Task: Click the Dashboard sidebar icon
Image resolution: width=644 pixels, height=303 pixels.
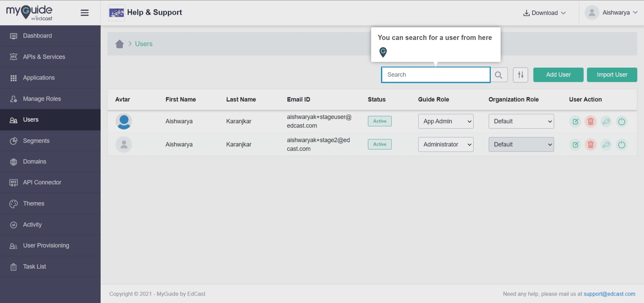Action: (13, 36)
